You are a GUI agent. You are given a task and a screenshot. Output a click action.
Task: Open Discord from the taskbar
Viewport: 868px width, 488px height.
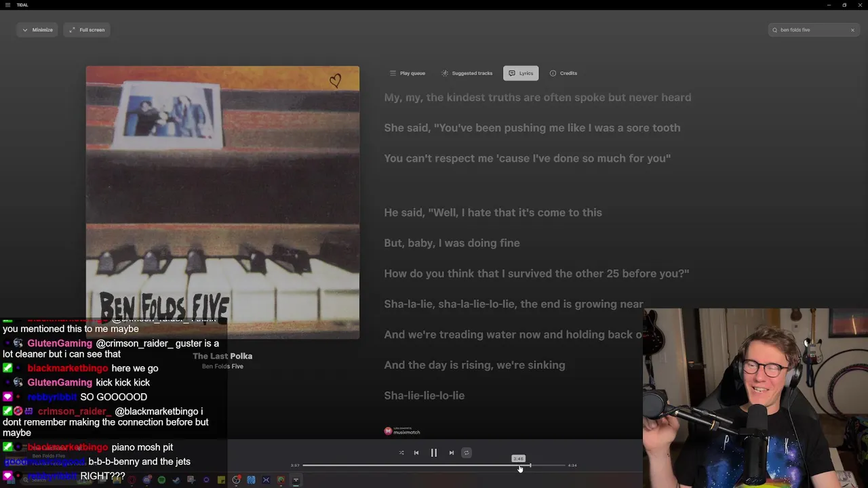click(x=147, y=480)
